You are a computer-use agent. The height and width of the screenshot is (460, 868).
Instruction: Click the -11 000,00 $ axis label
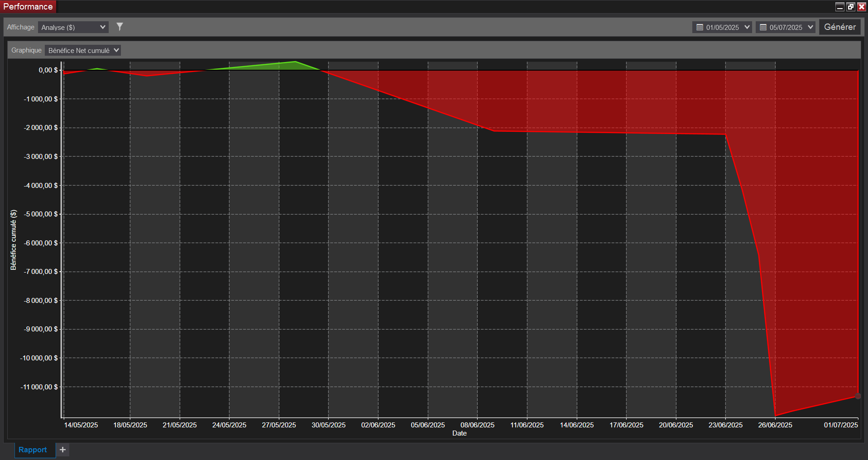(39, 387)
